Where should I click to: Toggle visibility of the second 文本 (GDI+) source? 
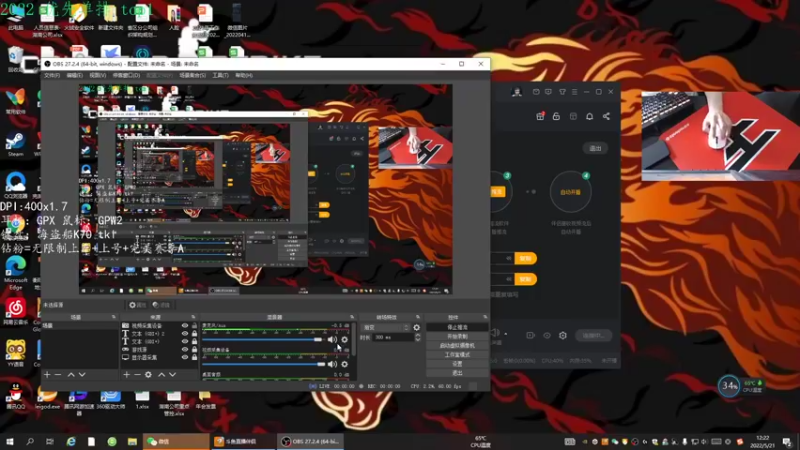(x=185, y=341)
